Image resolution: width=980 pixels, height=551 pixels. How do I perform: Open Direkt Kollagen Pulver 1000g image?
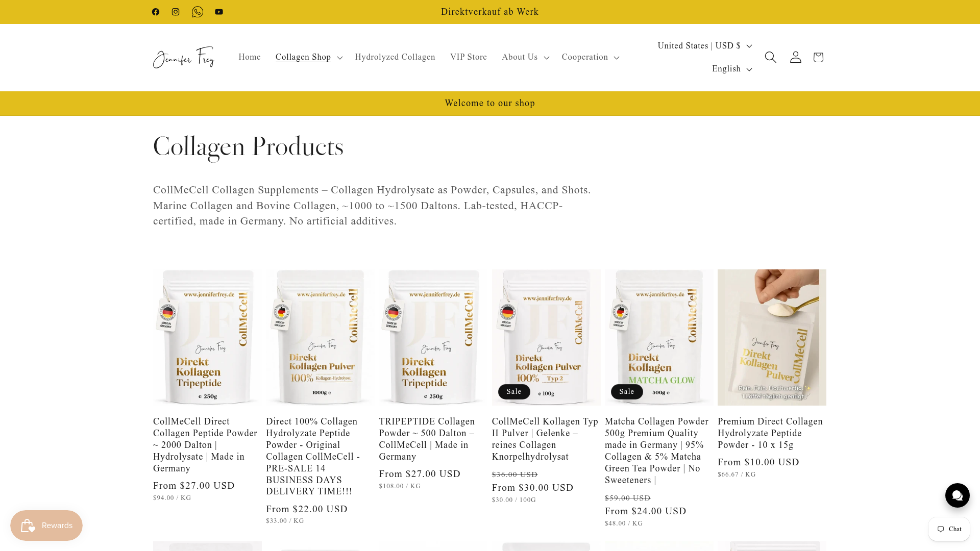(x=320, y=337)
